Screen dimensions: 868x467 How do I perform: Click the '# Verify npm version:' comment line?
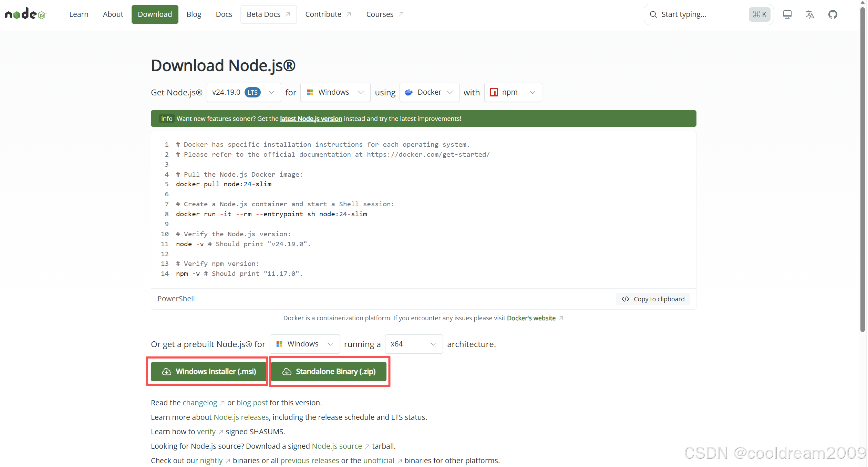tap(217, 264)
